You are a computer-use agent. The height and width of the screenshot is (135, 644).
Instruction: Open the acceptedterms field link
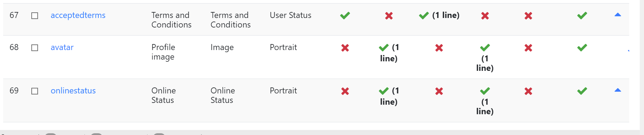tap(78, 16)
